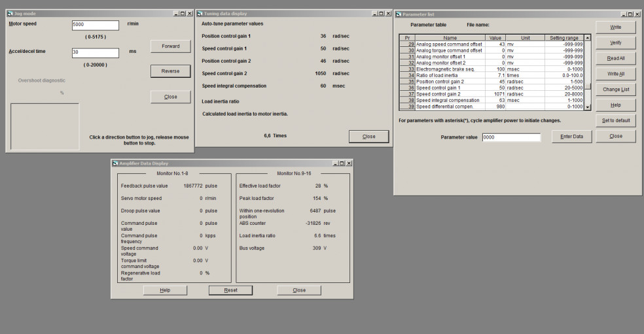644x334 pixels.
Task: Click the Tuning data display title icon
Action: click(200, 14)
